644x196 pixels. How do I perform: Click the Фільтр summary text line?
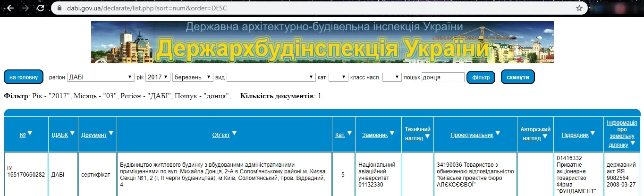117,96
